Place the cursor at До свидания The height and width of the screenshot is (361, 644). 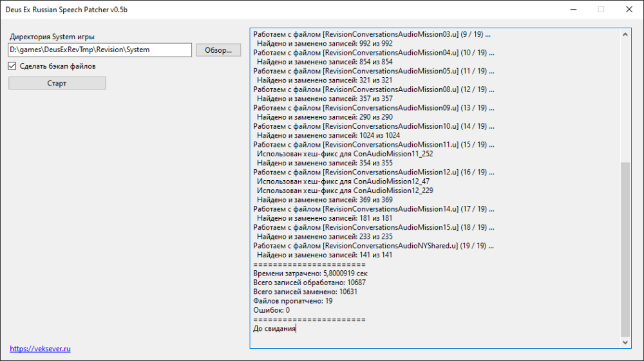click(x=274, y=329)
